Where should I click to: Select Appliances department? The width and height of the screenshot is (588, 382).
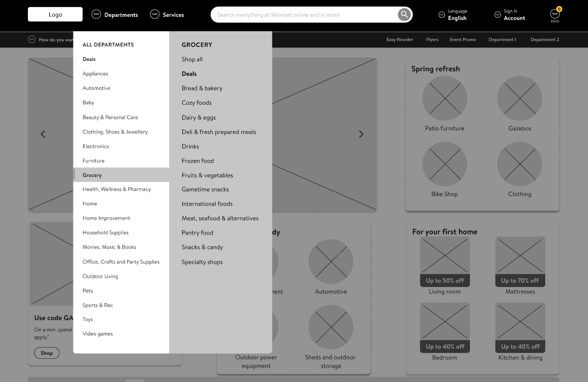point(95,74)
